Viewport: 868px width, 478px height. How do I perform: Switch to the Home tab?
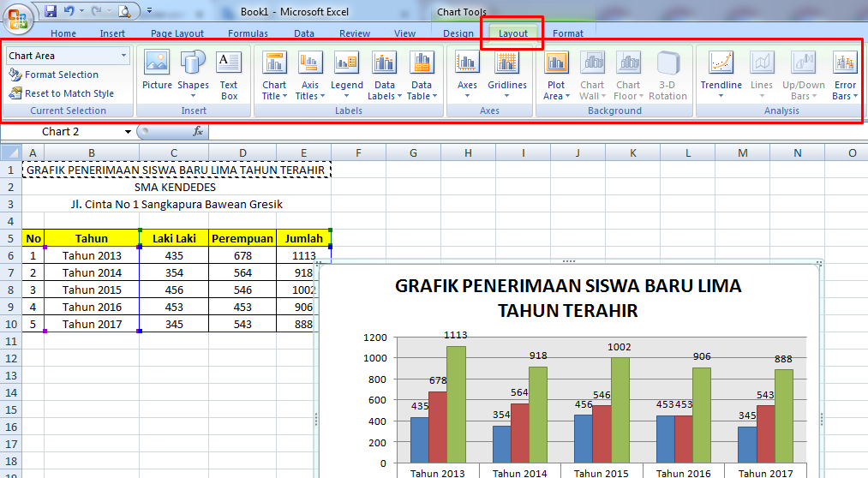point(63,33)
